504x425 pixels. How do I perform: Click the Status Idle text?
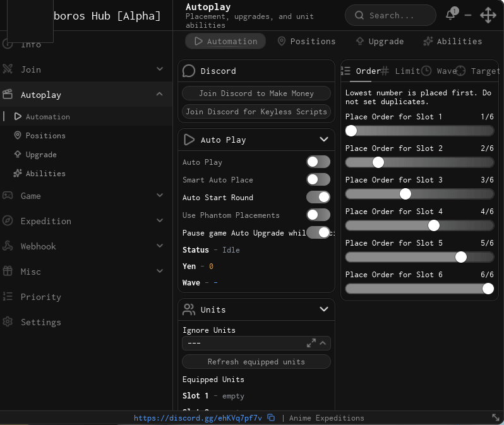coord(211,250)
